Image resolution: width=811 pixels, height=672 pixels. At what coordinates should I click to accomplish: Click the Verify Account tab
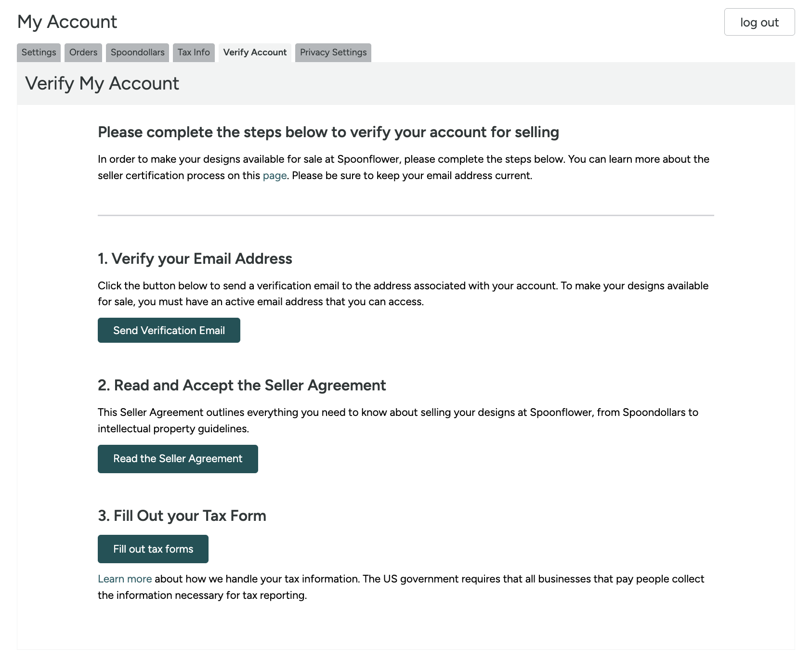coord(254,52)
